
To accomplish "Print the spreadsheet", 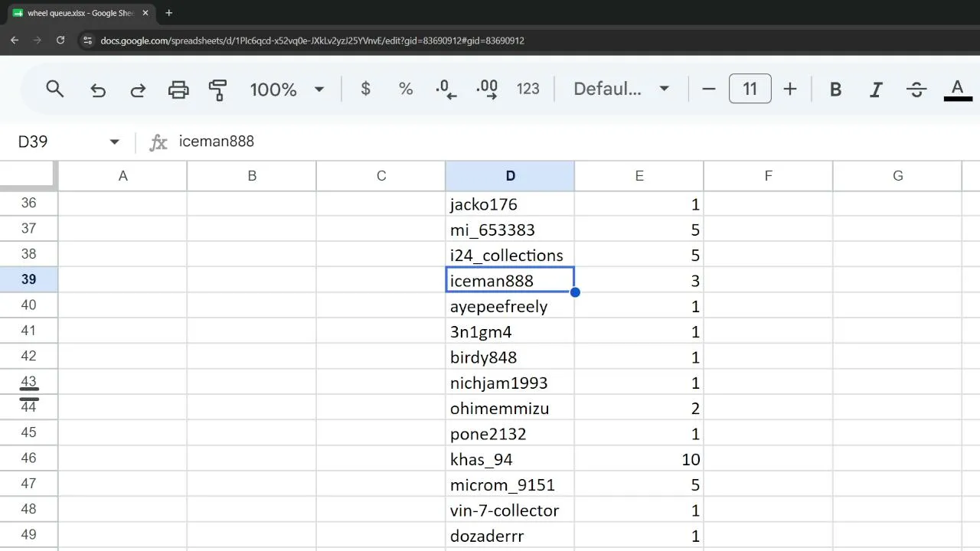I will pyautogui.click(x=178, y=90).
